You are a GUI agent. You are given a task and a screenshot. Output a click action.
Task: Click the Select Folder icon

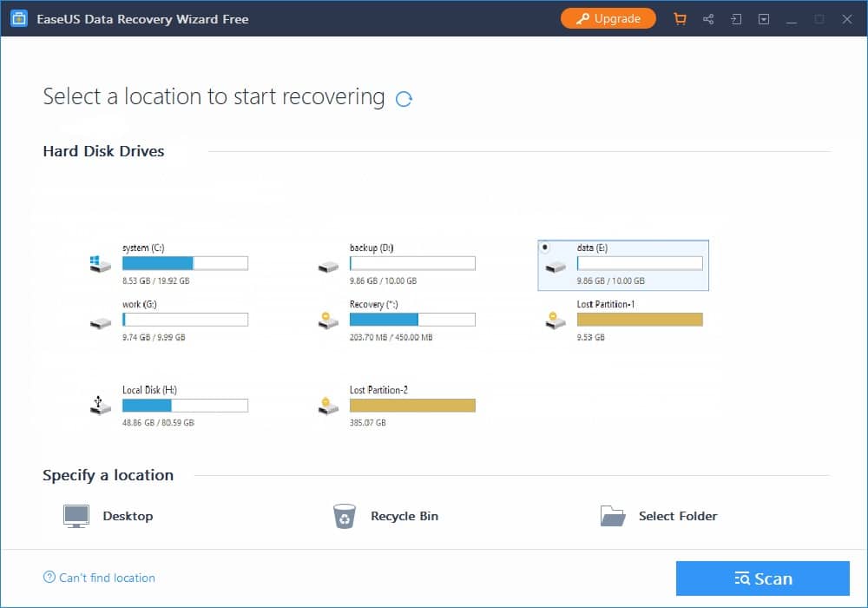(x=612, y=516)
